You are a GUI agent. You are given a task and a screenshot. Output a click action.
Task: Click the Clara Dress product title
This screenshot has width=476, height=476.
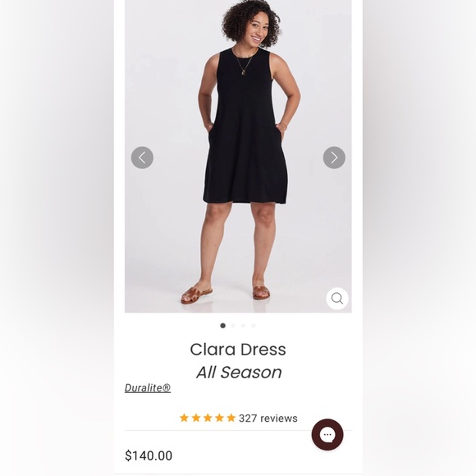pos(238,350)
